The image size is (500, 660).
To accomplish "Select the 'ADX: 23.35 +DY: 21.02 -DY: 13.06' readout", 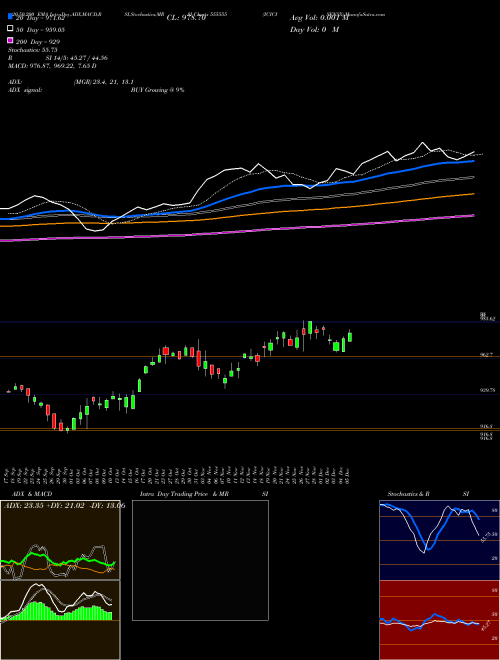I will (64, 506).
